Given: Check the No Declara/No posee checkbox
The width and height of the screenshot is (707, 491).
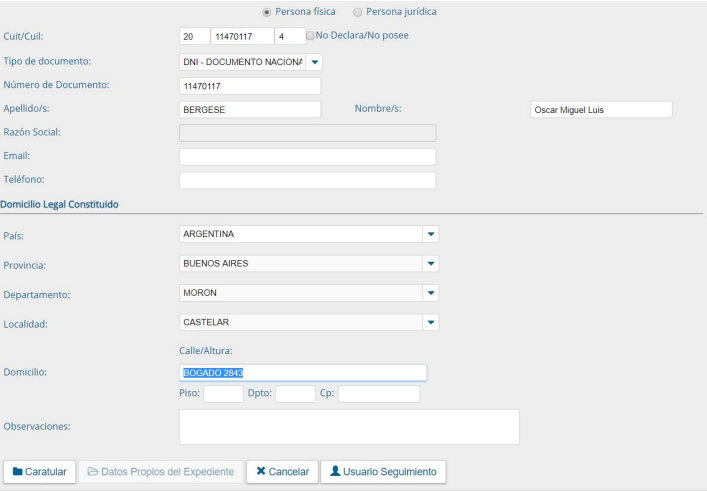Looking at the screenshot, I should point(310,36).
